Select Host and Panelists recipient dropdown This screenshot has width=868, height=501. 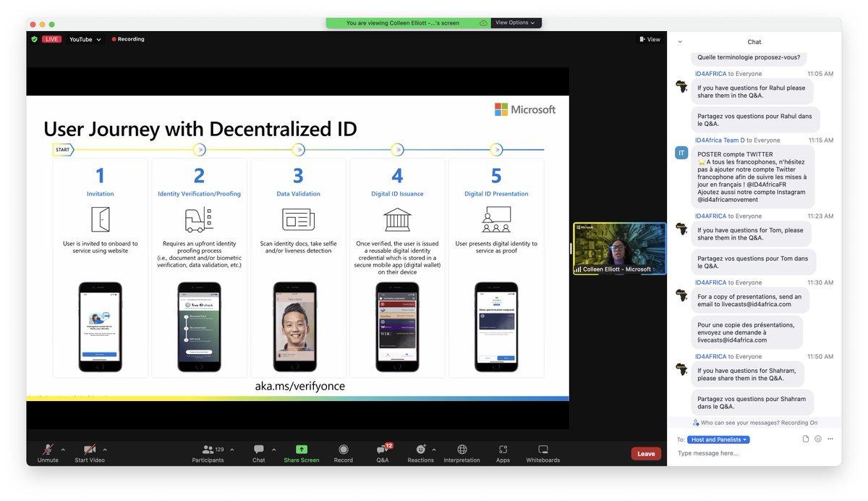[719, 439]
